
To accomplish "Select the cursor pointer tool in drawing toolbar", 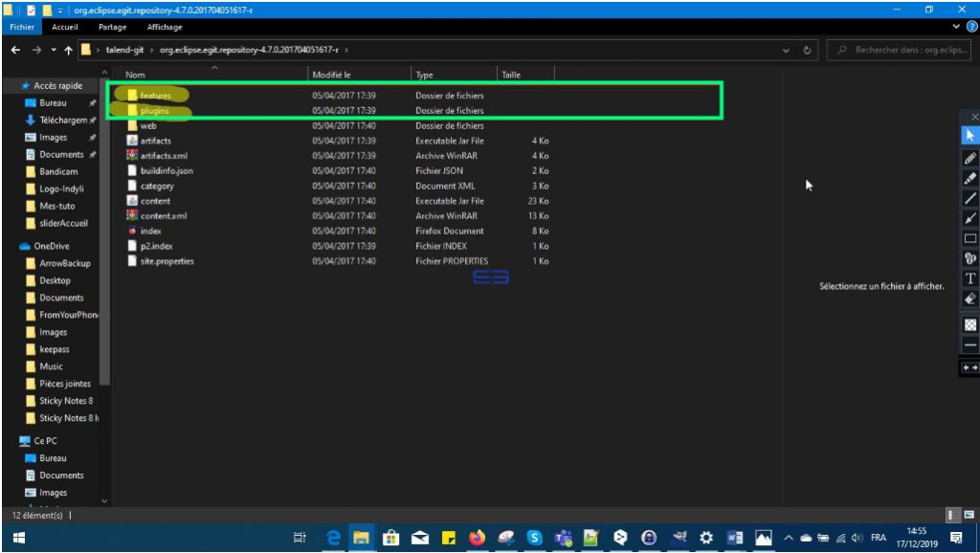I will click(970, 136).
